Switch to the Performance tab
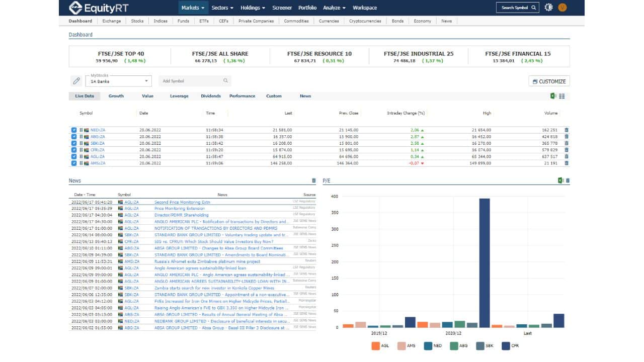 pos(243,96)
